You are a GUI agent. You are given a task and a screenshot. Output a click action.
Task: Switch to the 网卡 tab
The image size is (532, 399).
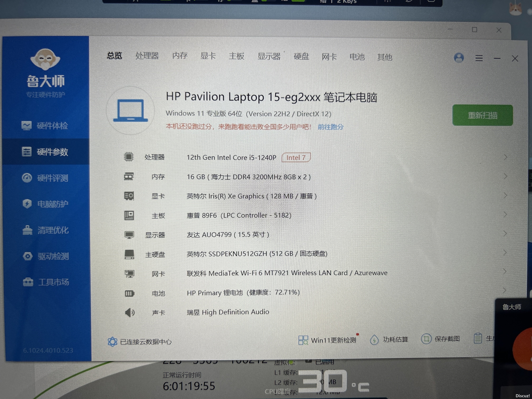point(329,57)
